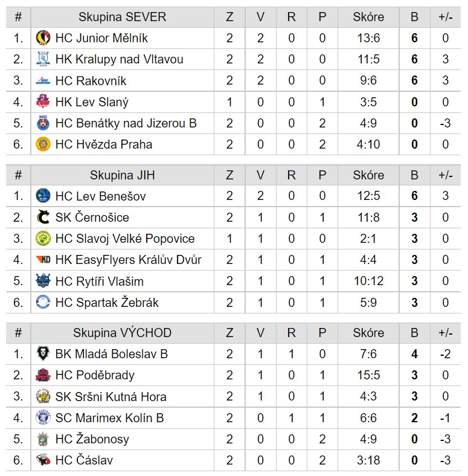Click the HC Hvězda Praha team logo
468x476 pixels.
(x=43, y=144)
